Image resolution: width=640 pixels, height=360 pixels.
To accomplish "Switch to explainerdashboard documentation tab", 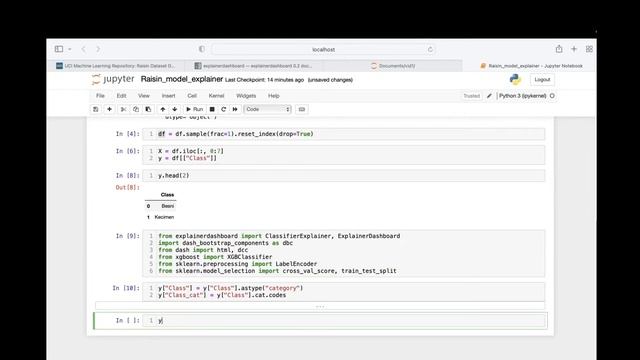I will (x=253, y=66).
